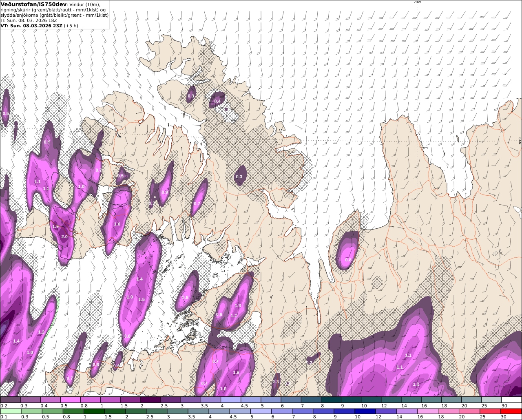Pick the darkest purple swatch labeled 2 in top legend
The width and height of the screenshot is (522, 420).
coord(150,400)
